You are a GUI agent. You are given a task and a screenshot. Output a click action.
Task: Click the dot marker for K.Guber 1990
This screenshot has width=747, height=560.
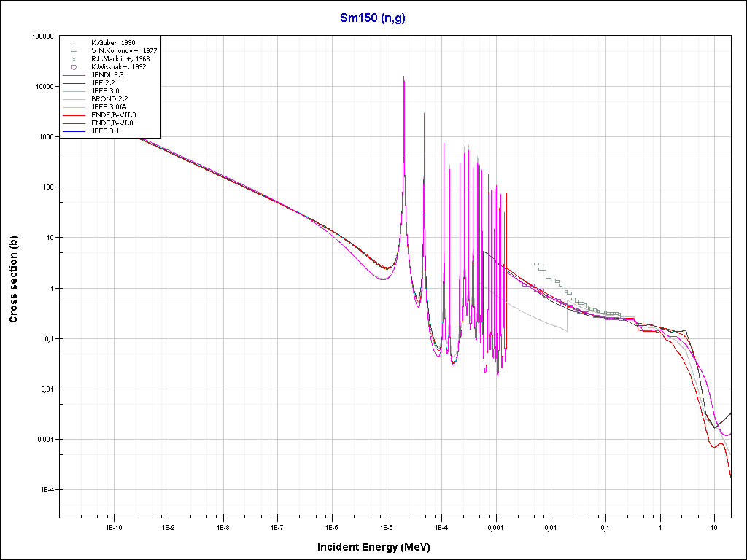[74, 43]
